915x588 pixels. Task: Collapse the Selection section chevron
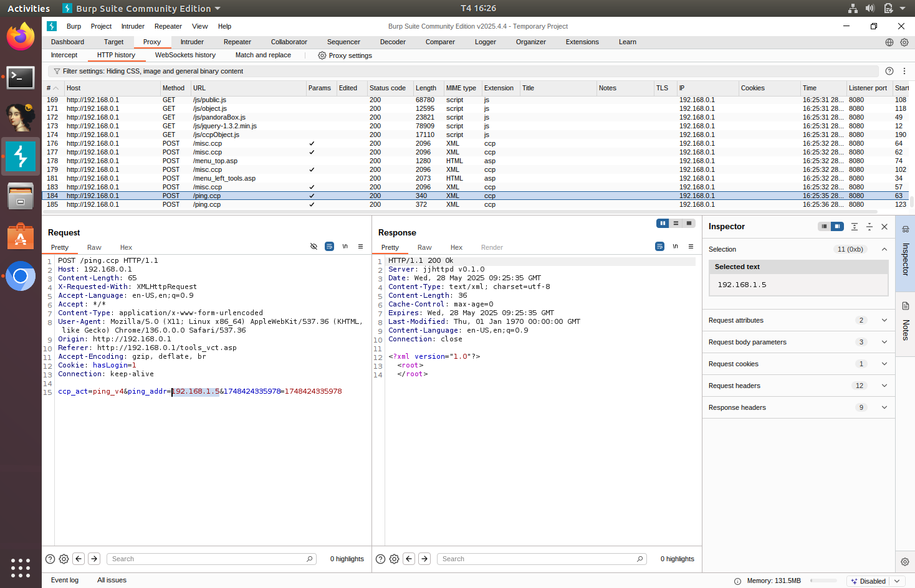coord(884,249)
